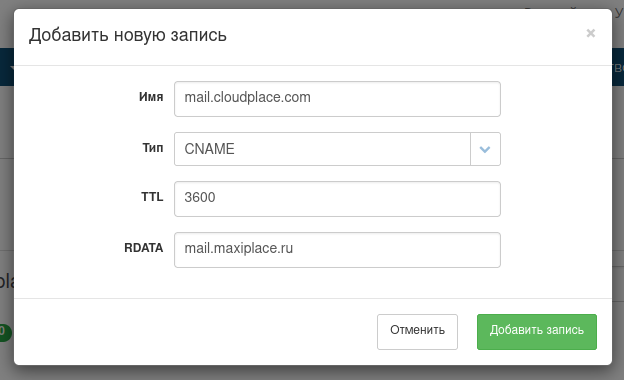Click the dark navigation bar strip at the left edge
Image resolution: width=624 pixels, height=380 pixels.
click(7, 67)
